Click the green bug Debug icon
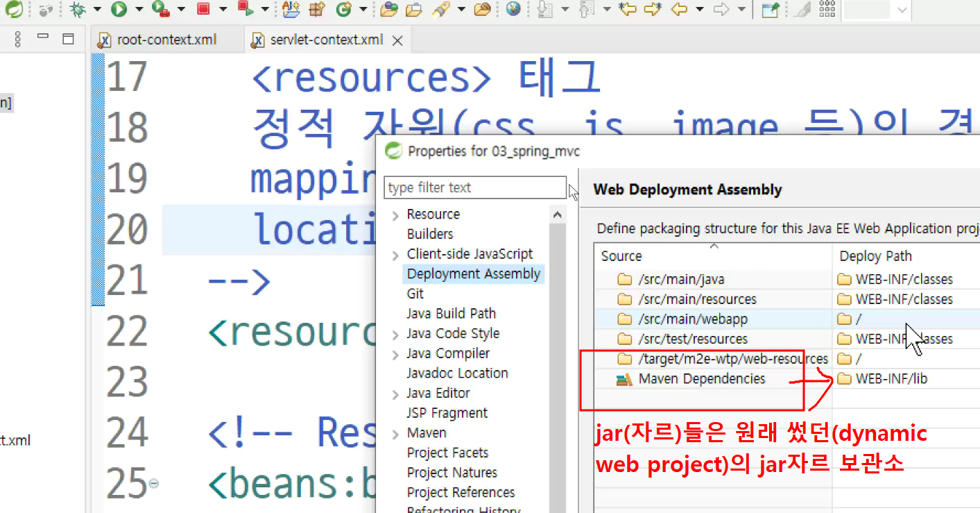Viewport: 980px width, 513px height. click(78, 9)
